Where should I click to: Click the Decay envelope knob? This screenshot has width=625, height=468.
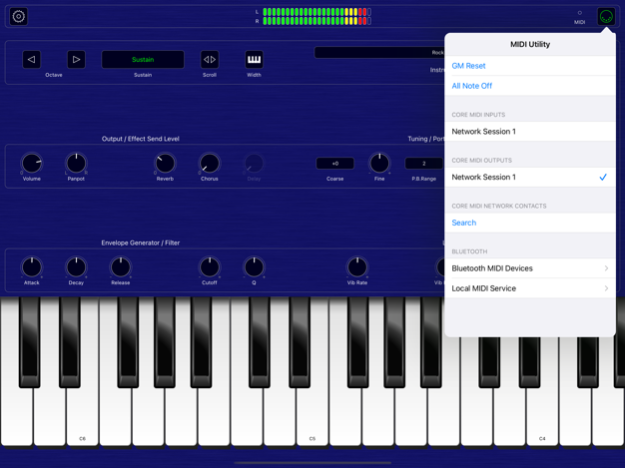(x=76, y=267)
